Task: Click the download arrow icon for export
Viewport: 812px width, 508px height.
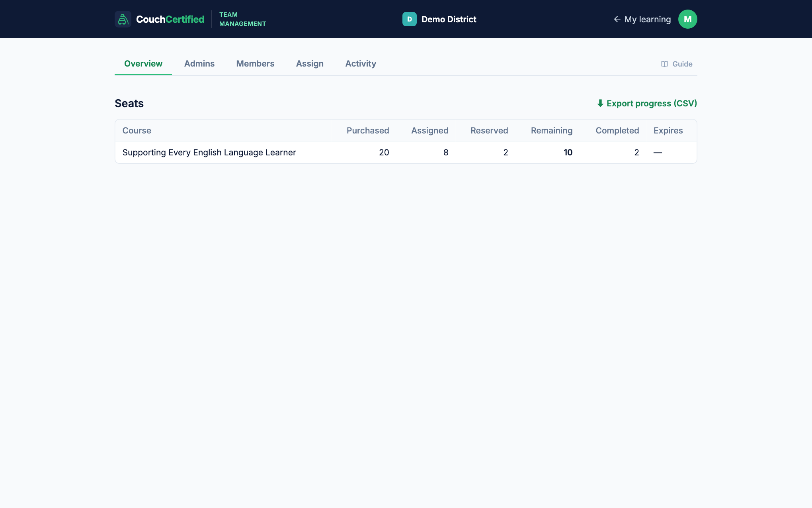Action: [x=600, y=103]
